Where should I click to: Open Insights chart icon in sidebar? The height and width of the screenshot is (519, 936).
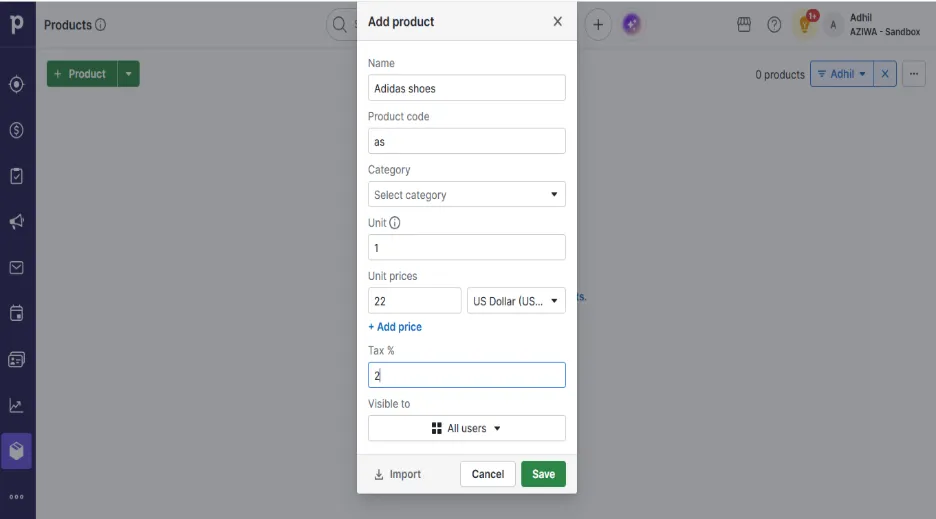17,406
